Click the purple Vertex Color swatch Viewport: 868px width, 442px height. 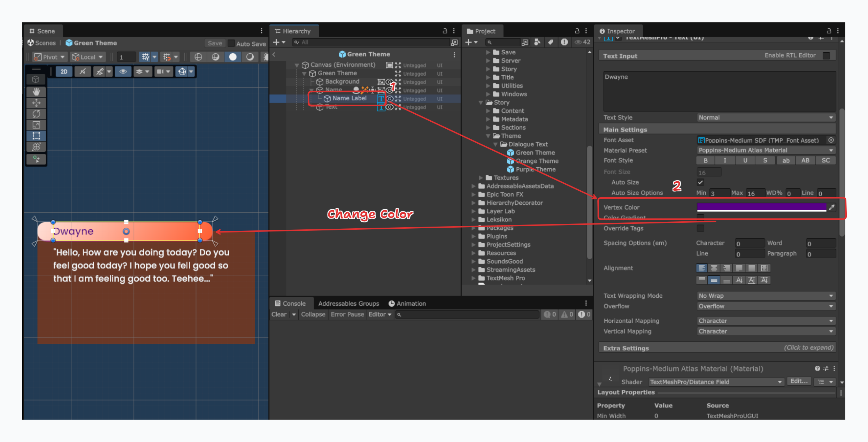click(x=761, y=207)
